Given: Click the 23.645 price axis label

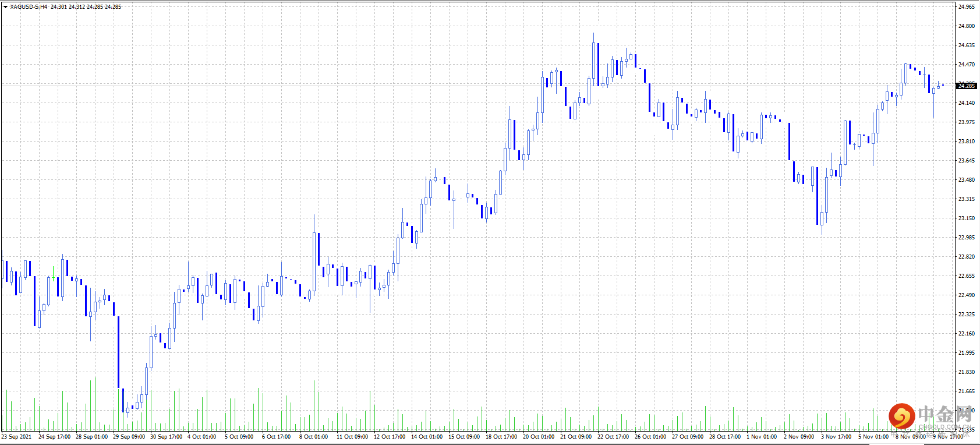Looking at the screenshot, I should point(967,161).
